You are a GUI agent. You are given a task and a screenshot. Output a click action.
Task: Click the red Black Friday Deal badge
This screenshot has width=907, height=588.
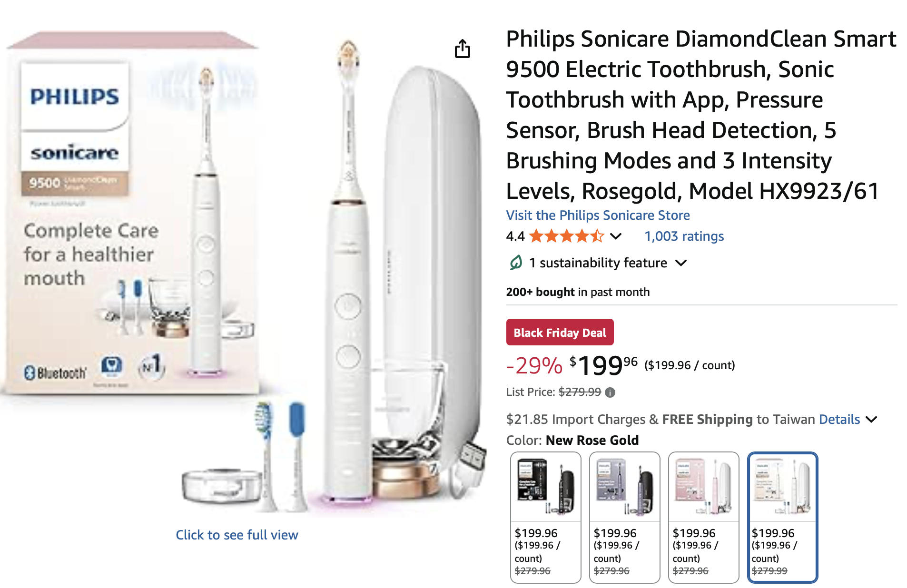point(560,332)
